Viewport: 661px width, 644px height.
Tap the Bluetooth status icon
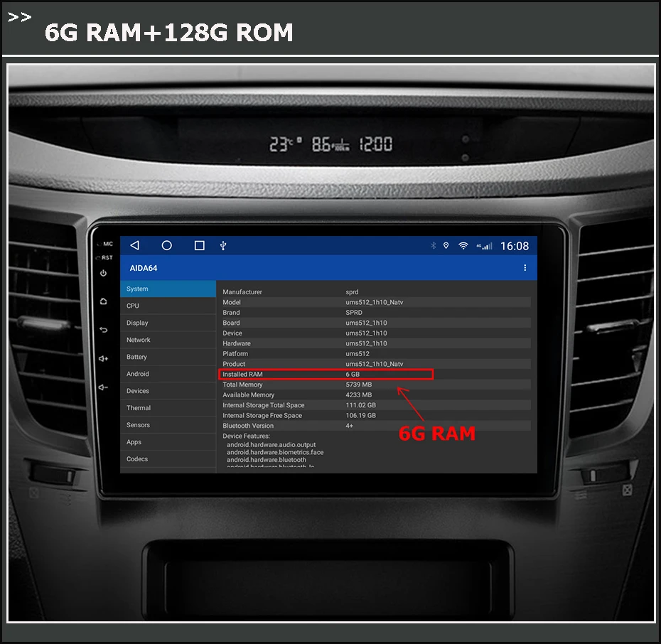coord(433,246)
